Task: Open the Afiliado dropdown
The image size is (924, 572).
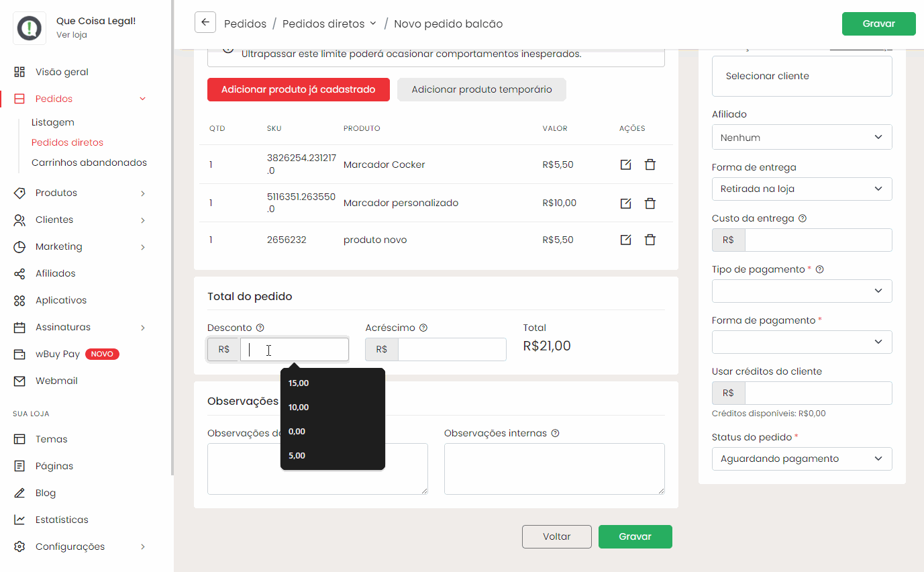Action: point(801,138)
